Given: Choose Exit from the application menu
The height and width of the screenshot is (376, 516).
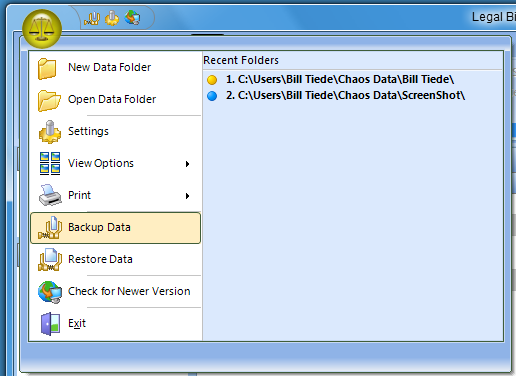Looking at the screenshot, I should click(116, 323).
